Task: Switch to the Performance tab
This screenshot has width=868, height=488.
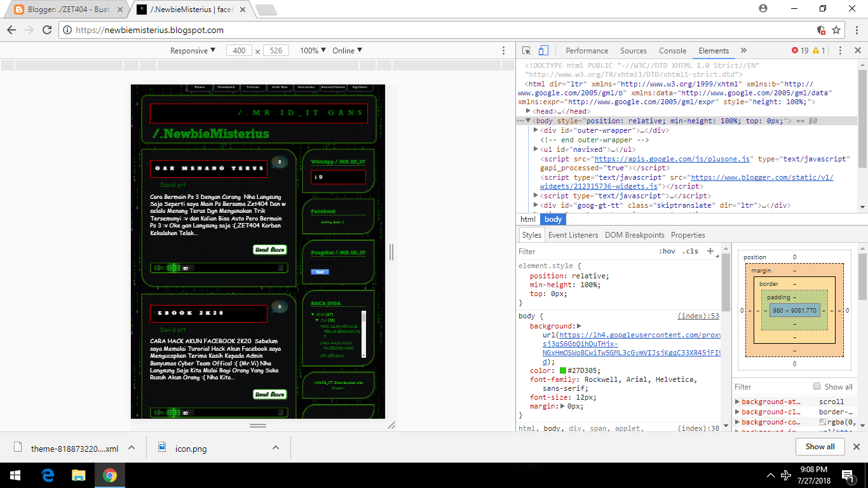Action: click(x=587, y=51)
